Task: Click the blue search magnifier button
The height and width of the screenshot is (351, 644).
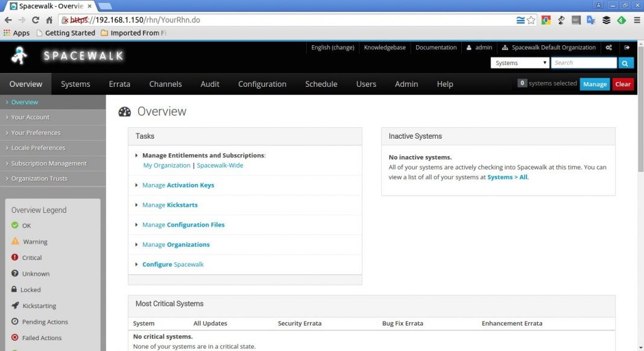Action: (625, 62)
